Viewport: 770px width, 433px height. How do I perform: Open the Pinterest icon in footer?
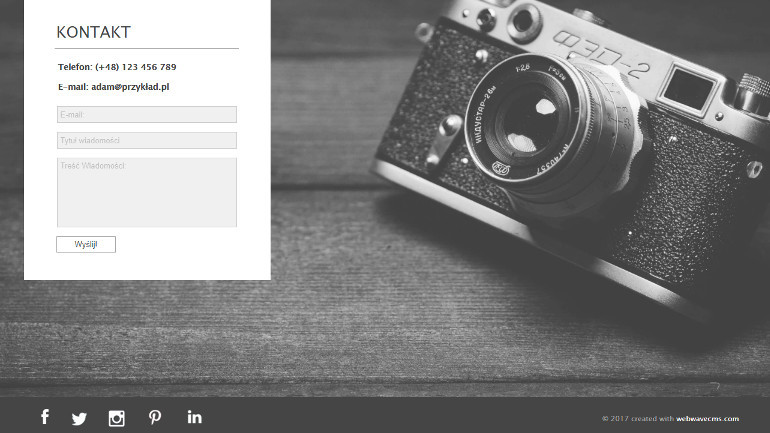tap(155, 417)
